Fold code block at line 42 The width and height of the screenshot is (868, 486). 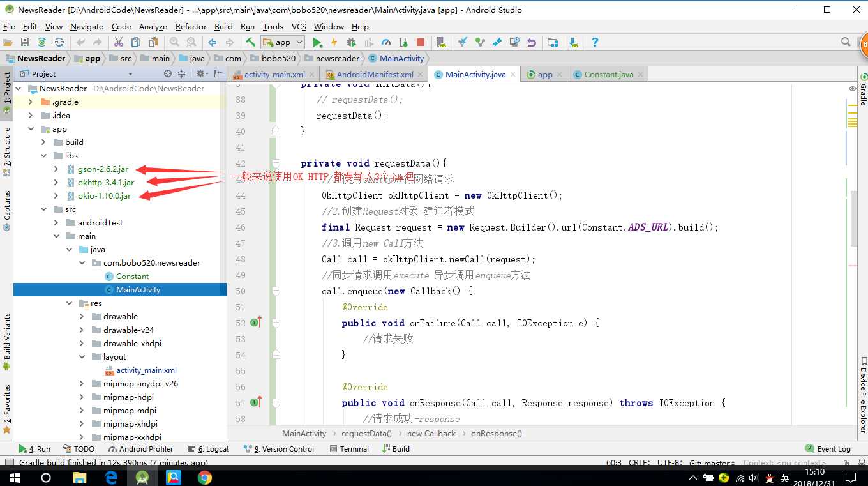tap(276, 163)
